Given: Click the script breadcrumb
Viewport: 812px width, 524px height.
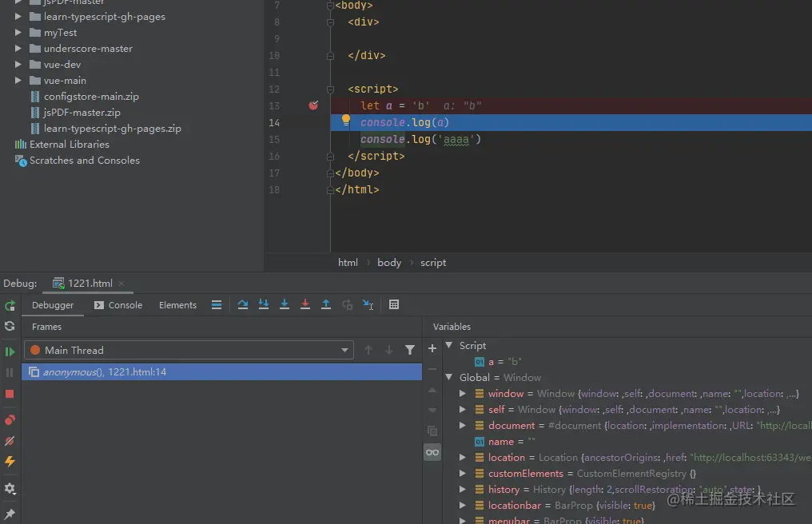Looking at the screenshot, I should (433, 263).
